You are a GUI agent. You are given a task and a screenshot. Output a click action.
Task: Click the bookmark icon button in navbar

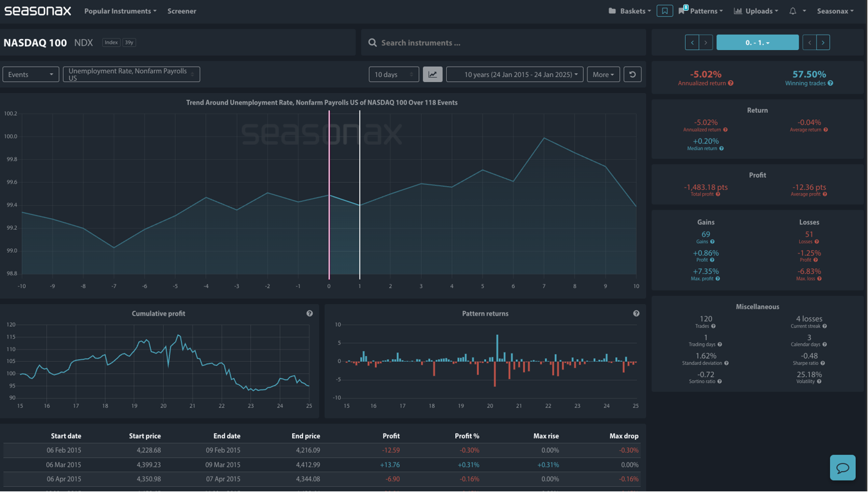665,11
